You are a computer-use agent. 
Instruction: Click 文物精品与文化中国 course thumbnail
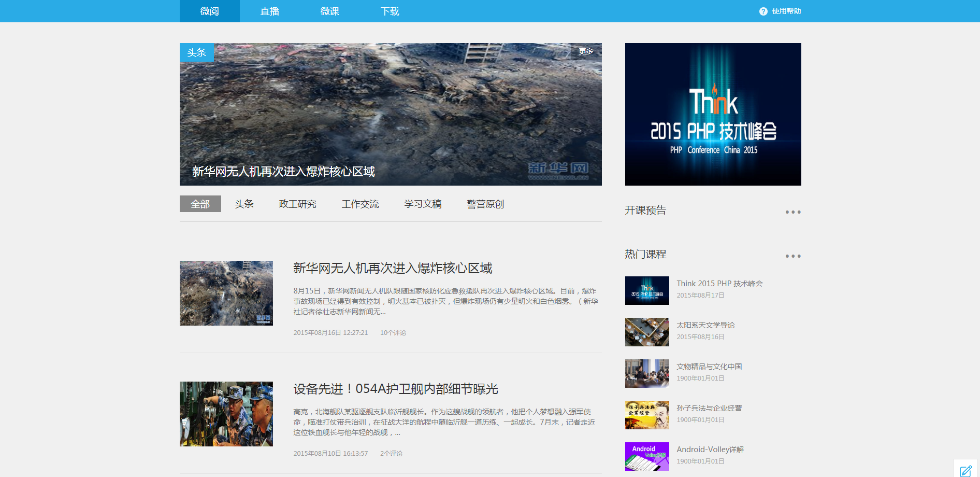coord(647,373)
